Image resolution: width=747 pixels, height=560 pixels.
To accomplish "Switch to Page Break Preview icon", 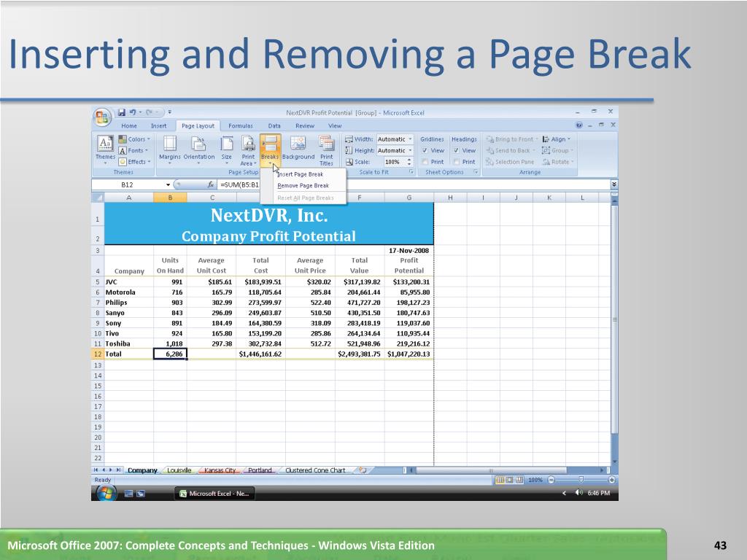I will [519, 480].
